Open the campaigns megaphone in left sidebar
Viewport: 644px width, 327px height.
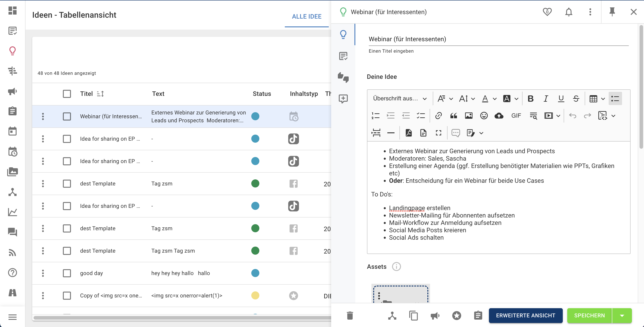[13, 91]
